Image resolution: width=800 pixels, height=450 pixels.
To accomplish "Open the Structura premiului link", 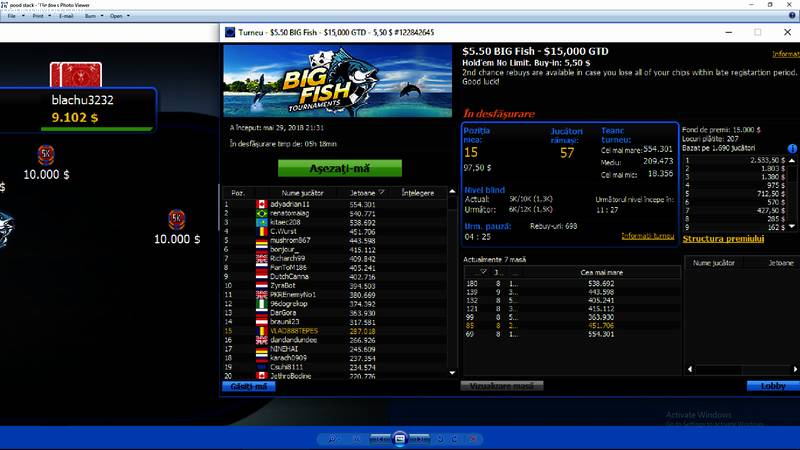I will click(x=723, y=239).
